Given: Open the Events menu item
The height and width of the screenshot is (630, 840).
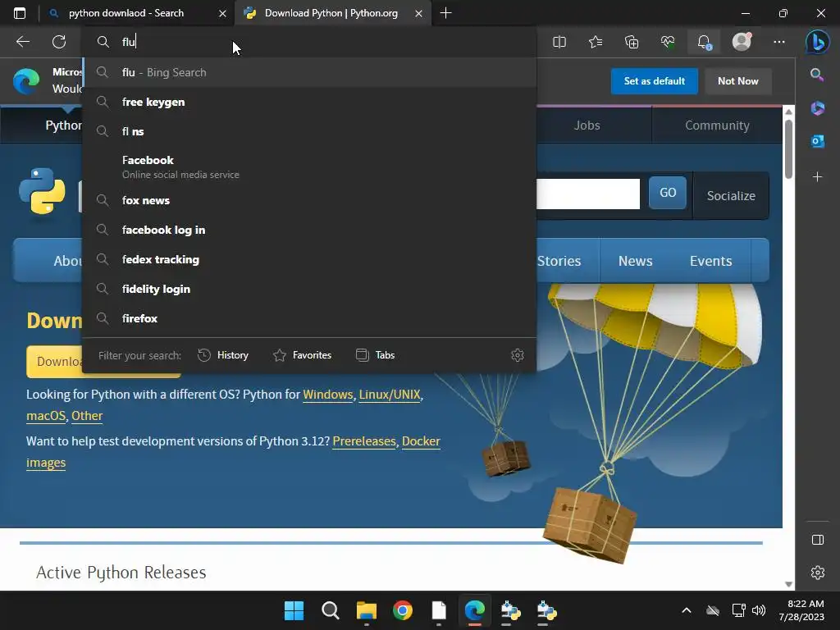Looking at the screenshot, I should tap(710, 261).
